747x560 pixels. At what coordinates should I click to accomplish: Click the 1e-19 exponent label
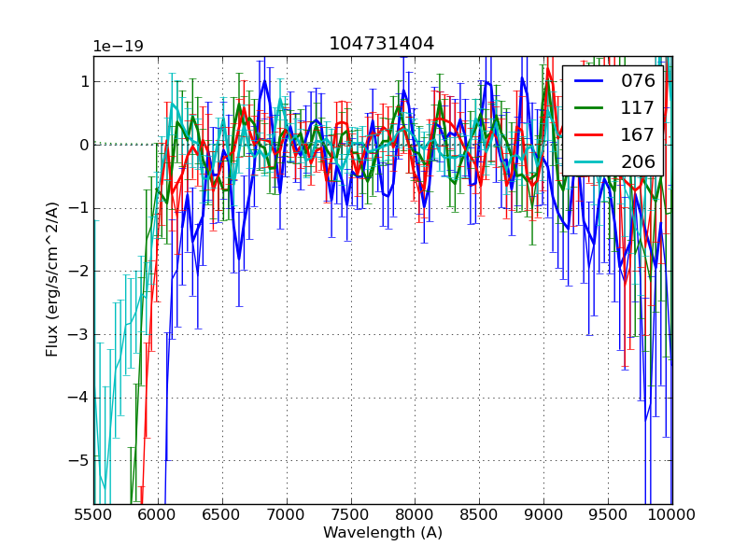click(x=118, y=47)
